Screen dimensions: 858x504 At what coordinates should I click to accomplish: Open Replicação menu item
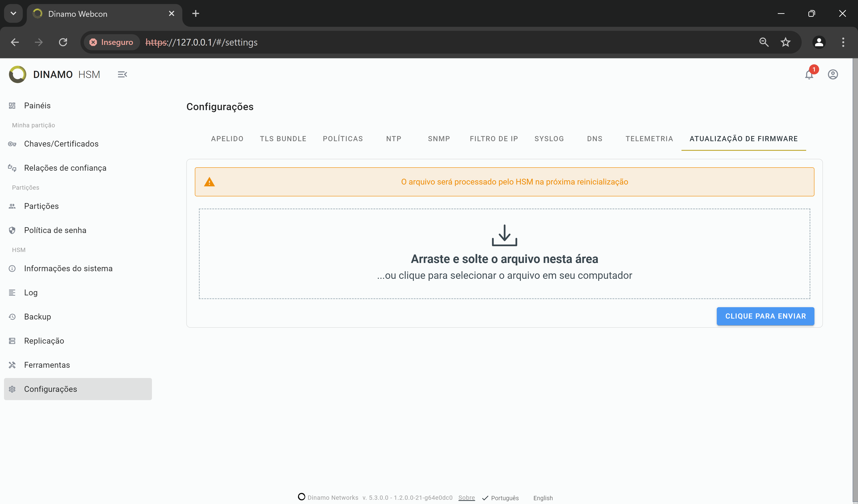click(x=78, y=341)
